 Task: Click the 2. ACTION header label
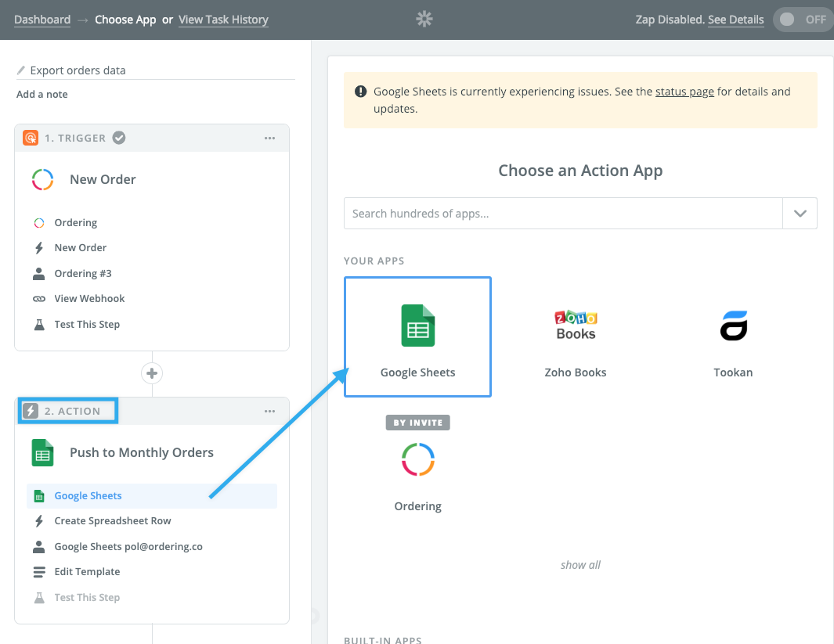tap(72, 412)
